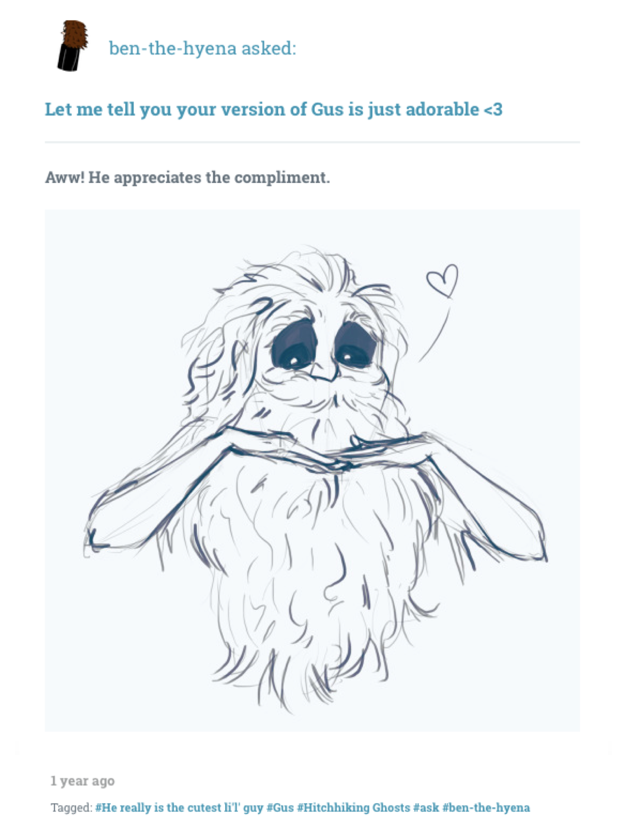Click the floating heart in the drawing

(x=442, y=280)
